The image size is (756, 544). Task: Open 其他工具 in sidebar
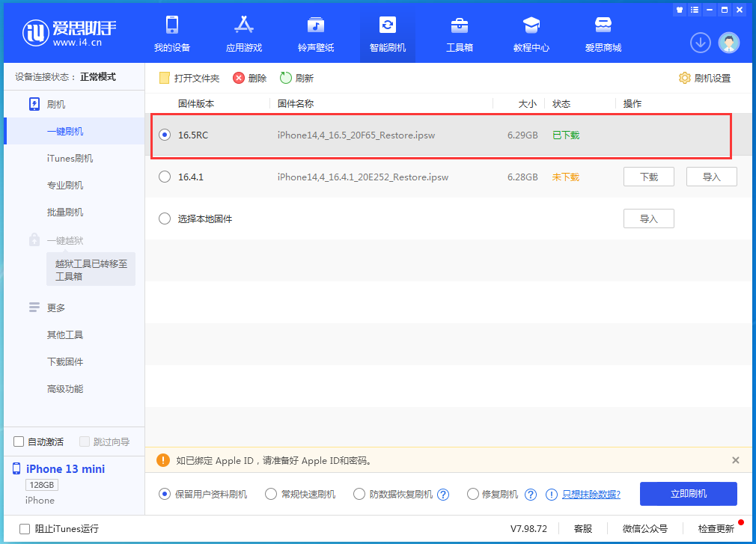pos(65,334)
